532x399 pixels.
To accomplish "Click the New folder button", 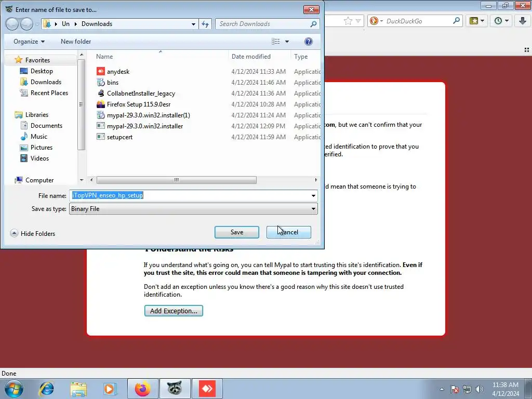I will [76, 42].
